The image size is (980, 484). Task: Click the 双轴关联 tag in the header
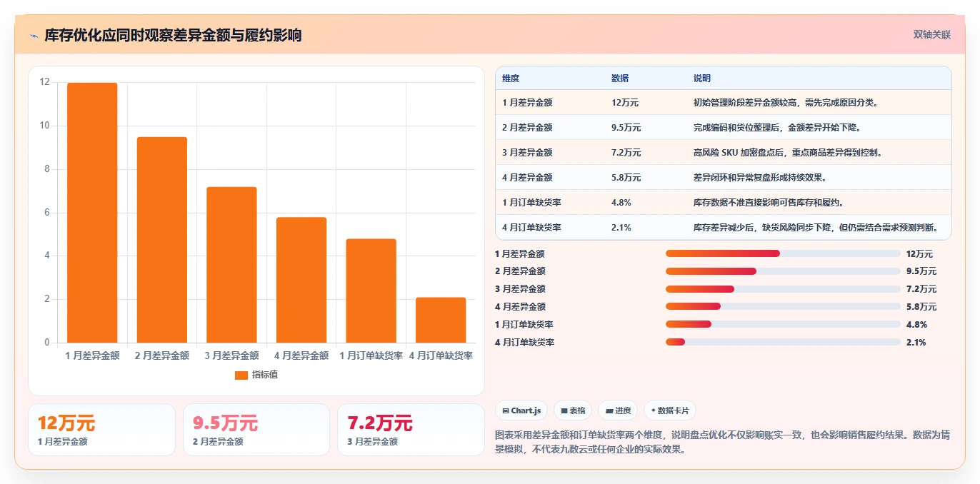pos(932,35)
